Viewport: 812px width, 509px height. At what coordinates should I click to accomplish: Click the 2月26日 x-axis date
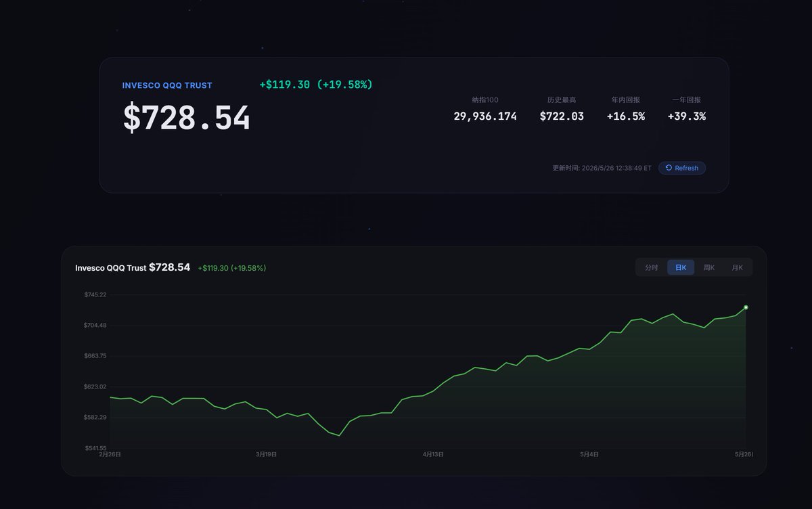coord(110,455)
